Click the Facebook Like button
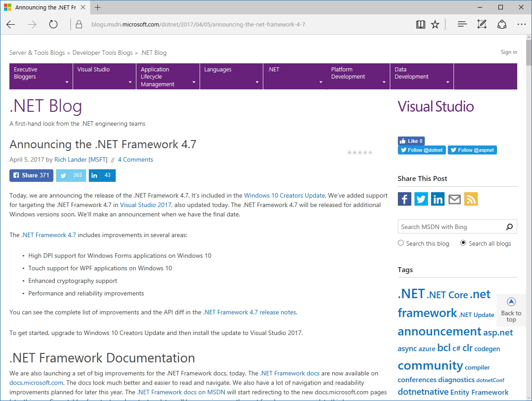The width and height of the screenshot is (532, 401). 411,141
